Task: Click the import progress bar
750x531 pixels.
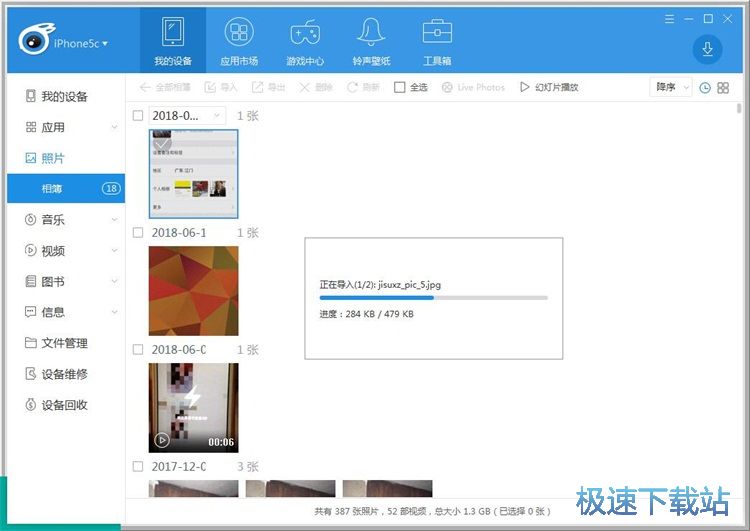Action: [433, 298]
